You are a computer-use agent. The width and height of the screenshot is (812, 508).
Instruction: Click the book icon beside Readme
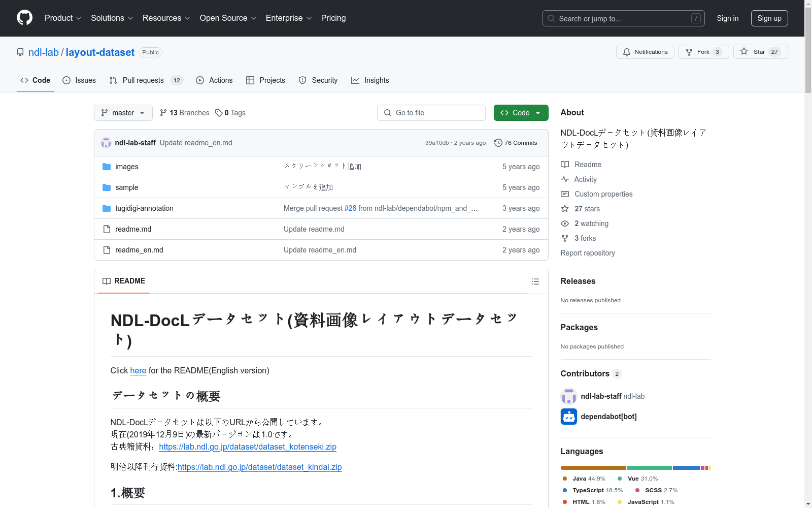coord(565,165)
